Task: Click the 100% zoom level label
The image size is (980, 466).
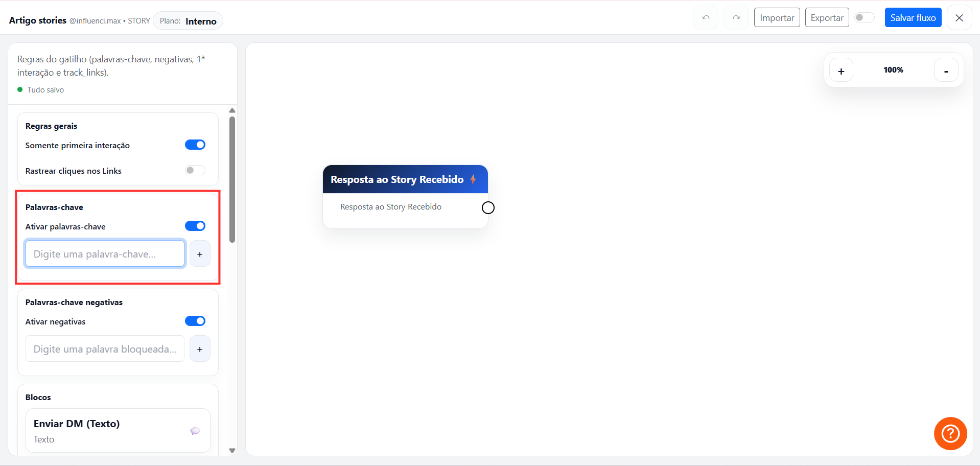Action: coord(893,70)
